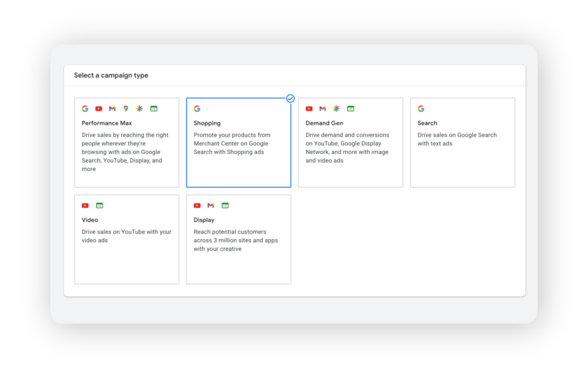Viewport: 588px width, 368px height.
Task: Click the YouTube icon in Performance Max card
Action: pyautogui.click(x=99, y=109)
